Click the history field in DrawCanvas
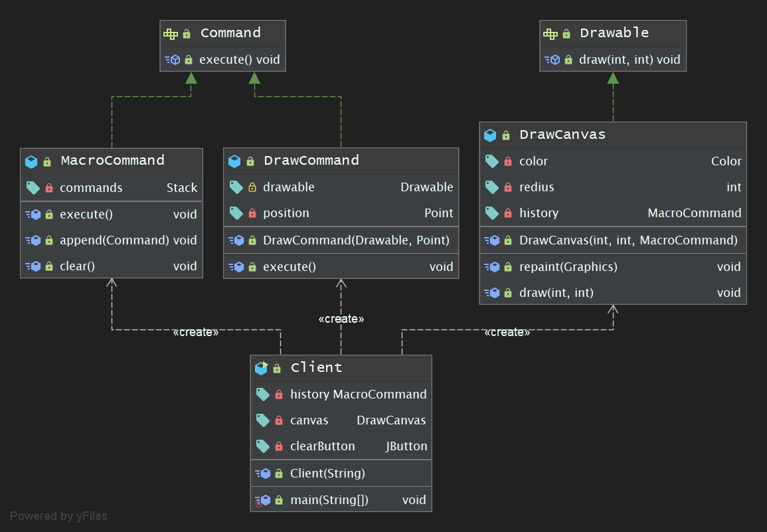767x532 pixels. coord(539,213)
